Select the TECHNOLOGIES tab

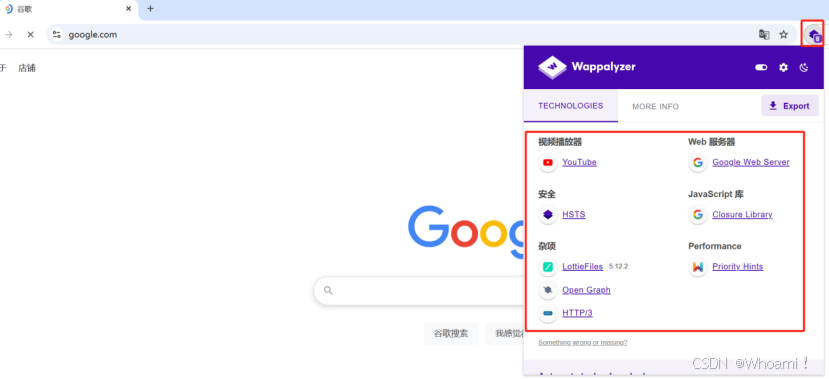[570, 106]
